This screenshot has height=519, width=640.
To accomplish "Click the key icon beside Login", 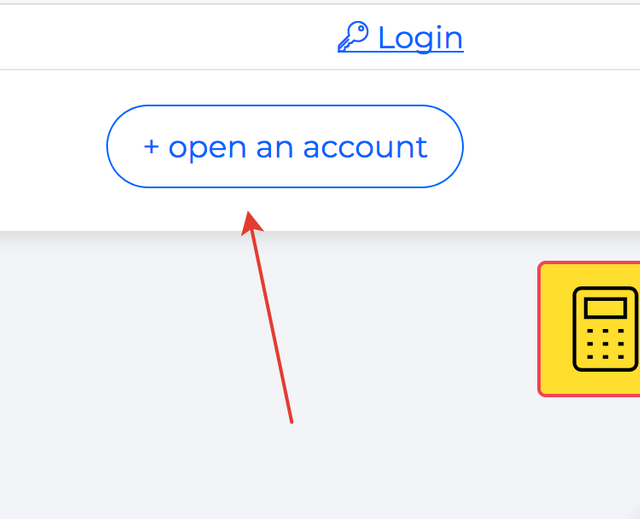I will tap(353, 37).
